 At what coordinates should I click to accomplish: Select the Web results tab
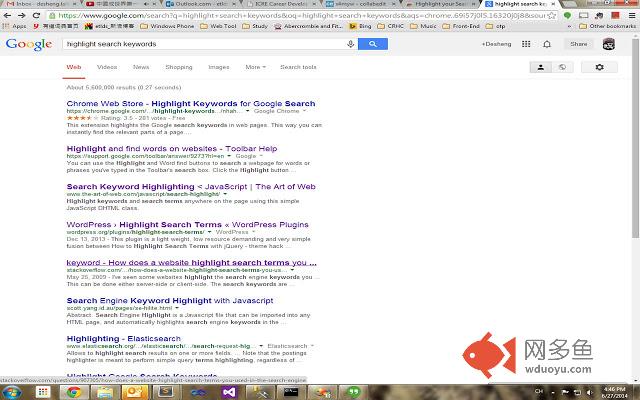tap(74, 67)
